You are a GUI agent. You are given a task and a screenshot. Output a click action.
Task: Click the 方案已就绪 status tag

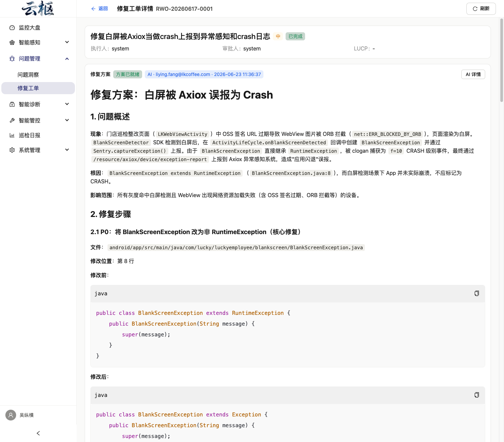click(128, 74)
